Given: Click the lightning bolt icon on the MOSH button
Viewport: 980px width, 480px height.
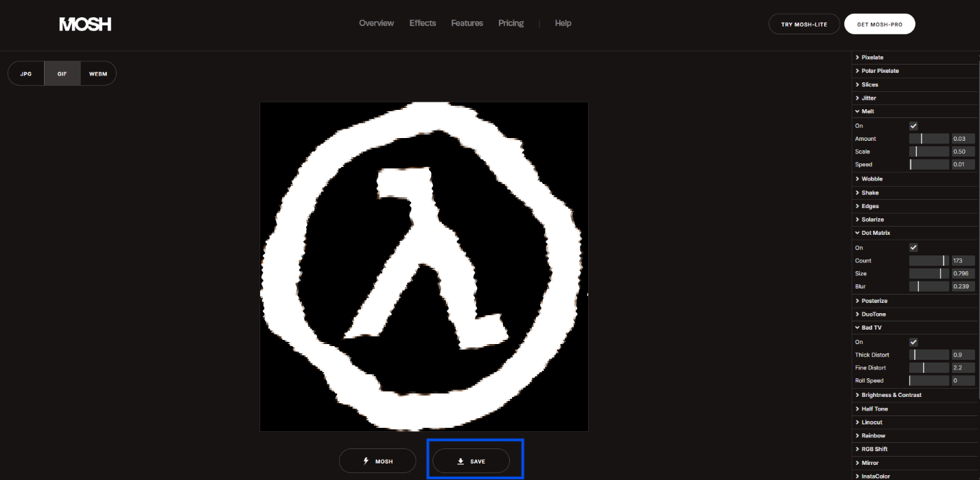Looking at the screenshot, I should click(366, 461).
